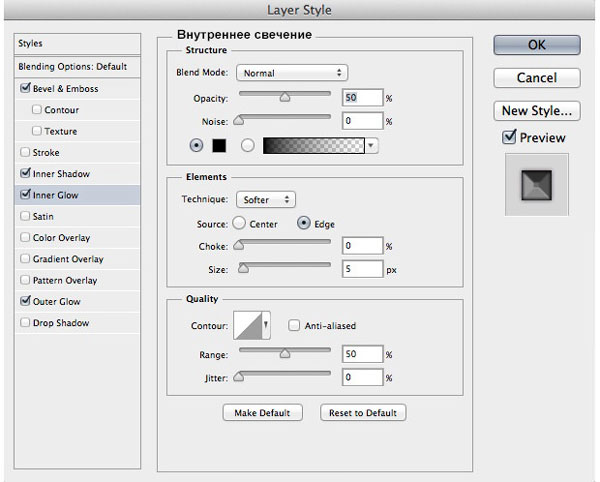The width and height of the screenshot is (600, 482).
Task: Open the Blend Mode dropdown
Action: [292, 73]
